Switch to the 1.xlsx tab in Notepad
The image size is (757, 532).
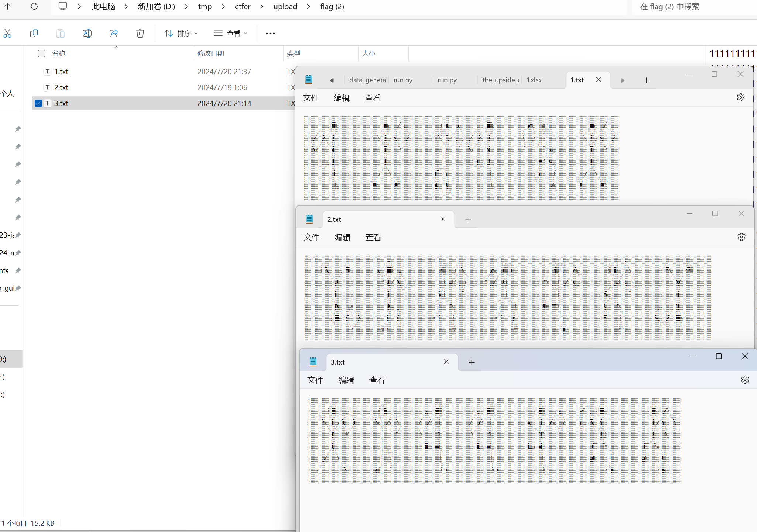(534, 80)
